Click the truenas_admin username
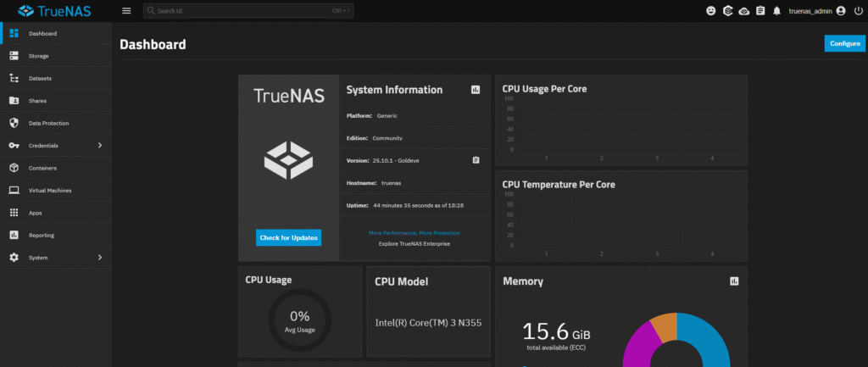The width and height of the screenshot is (868, 367). pos(810,11)
